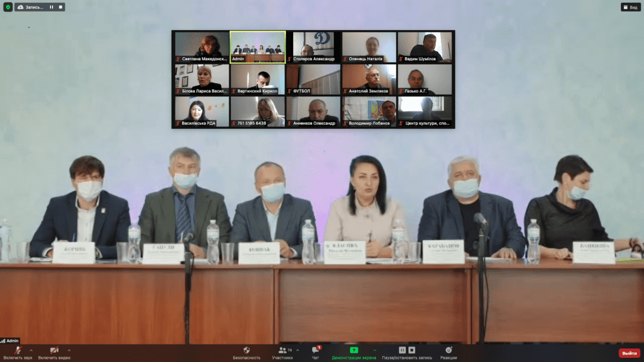This screenshot has width=644, height=362.
Task: Open the Чат chat panel
Action: coord(315,352)
